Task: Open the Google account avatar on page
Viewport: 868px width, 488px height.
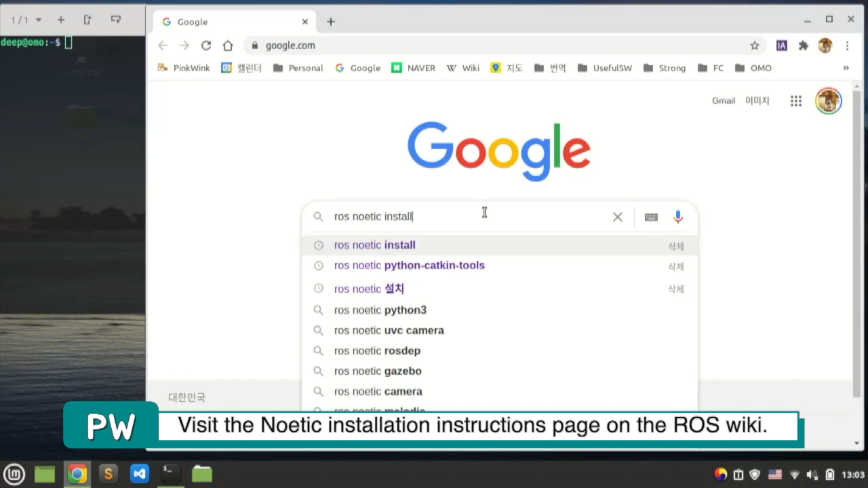Action: click(x=829, y=101)
